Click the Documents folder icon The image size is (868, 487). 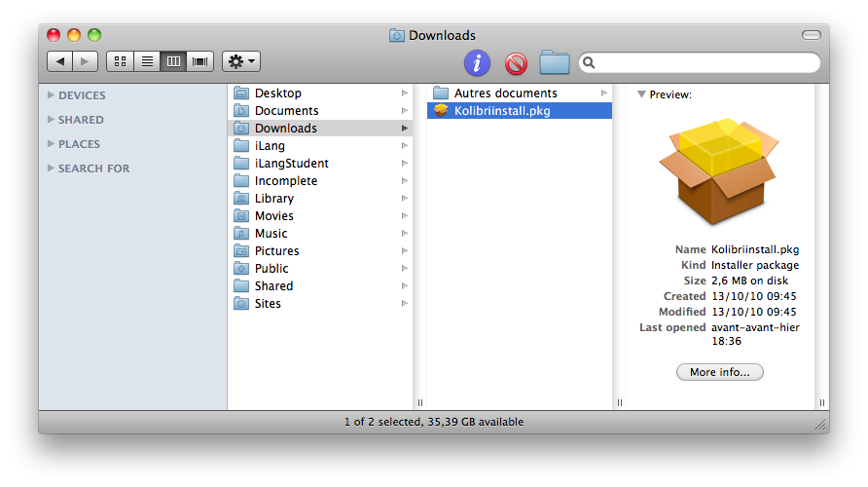click(241, 110)
